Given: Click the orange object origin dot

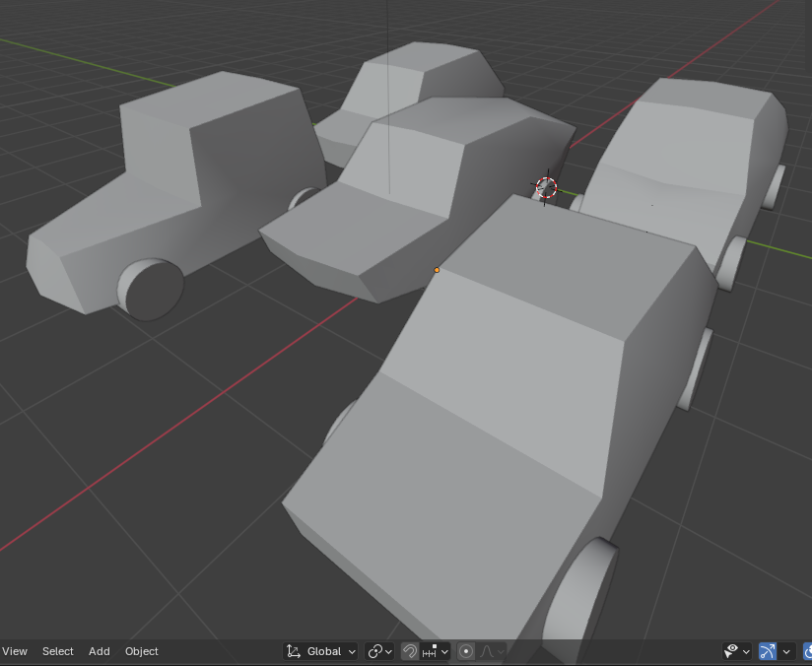Looking at the screenshot, I should 437,270.
